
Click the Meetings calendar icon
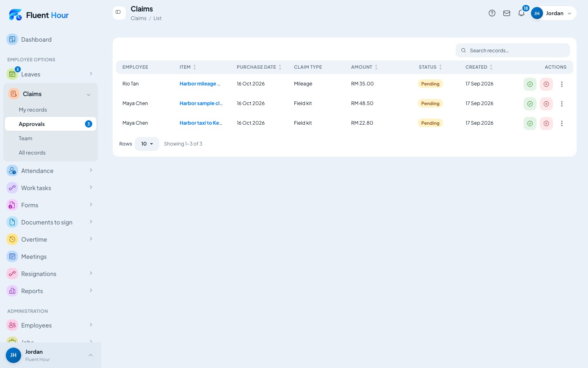(x=12, y=257)
